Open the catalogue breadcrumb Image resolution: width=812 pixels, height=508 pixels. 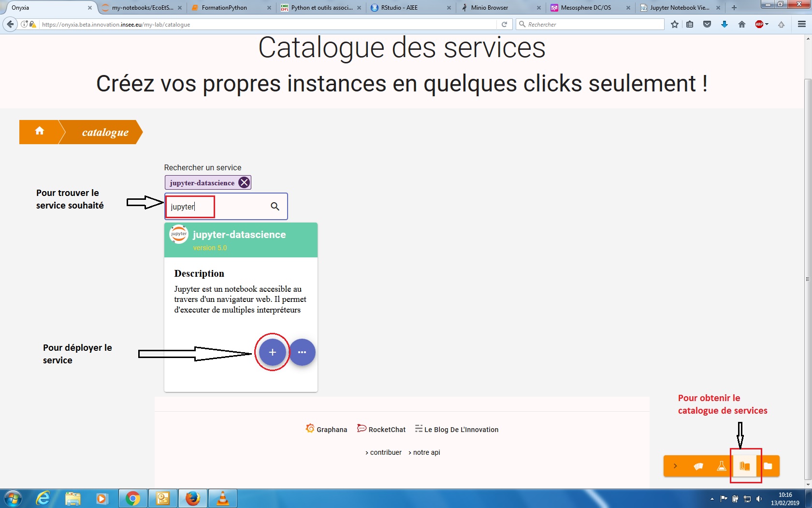[x=105, y=132]
